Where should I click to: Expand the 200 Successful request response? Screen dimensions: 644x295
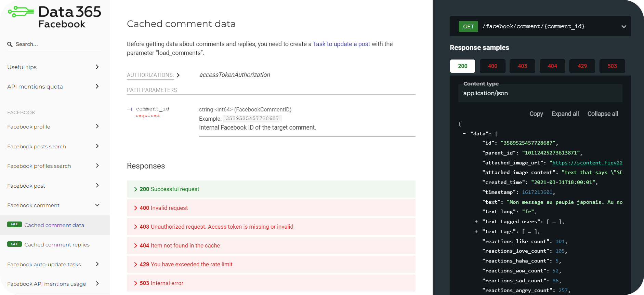point(271,189)
